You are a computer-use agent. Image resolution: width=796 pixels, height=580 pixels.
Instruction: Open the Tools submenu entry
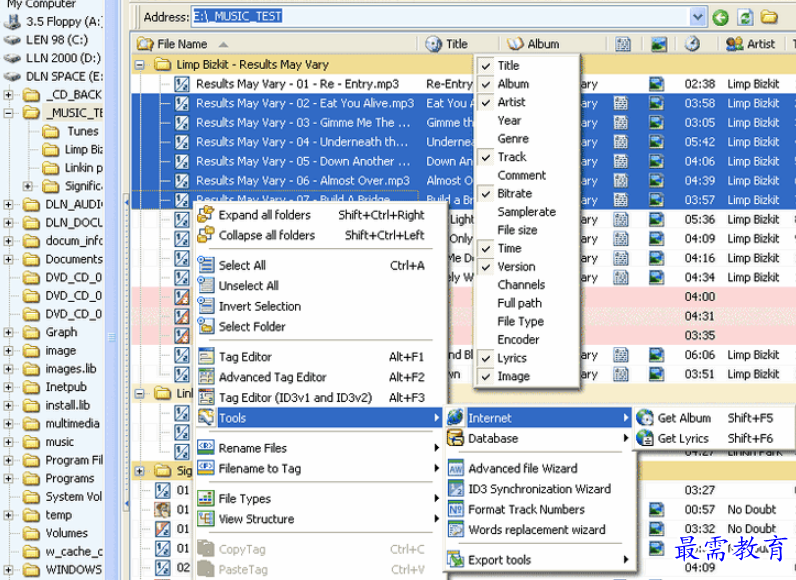(319, 418)
